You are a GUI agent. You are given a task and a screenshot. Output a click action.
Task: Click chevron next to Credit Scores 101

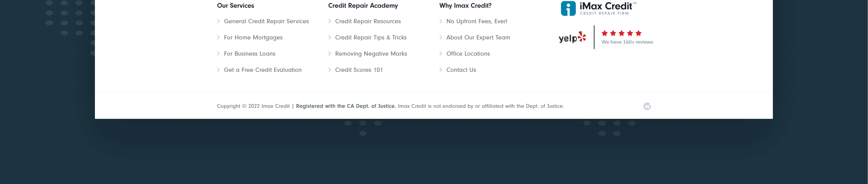pyautogui.click(x=329, y=70)
